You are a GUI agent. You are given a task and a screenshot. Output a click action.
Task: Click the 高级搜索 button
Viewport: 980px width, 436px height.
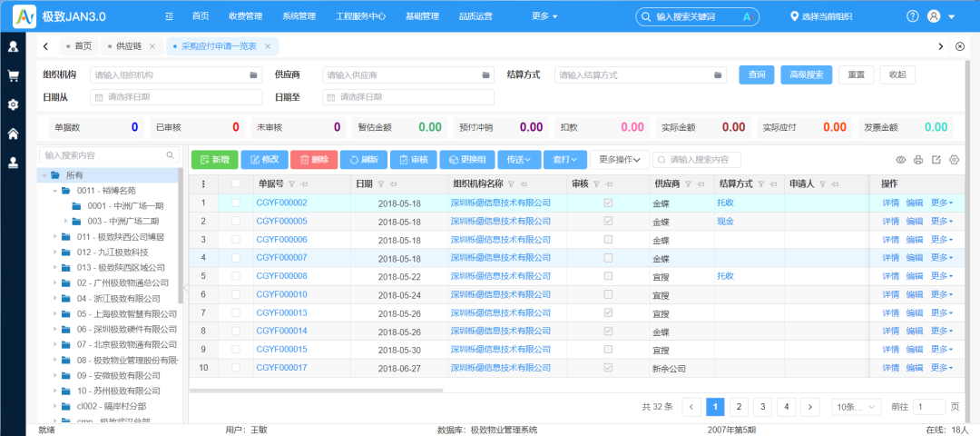(x=807, y=74)
